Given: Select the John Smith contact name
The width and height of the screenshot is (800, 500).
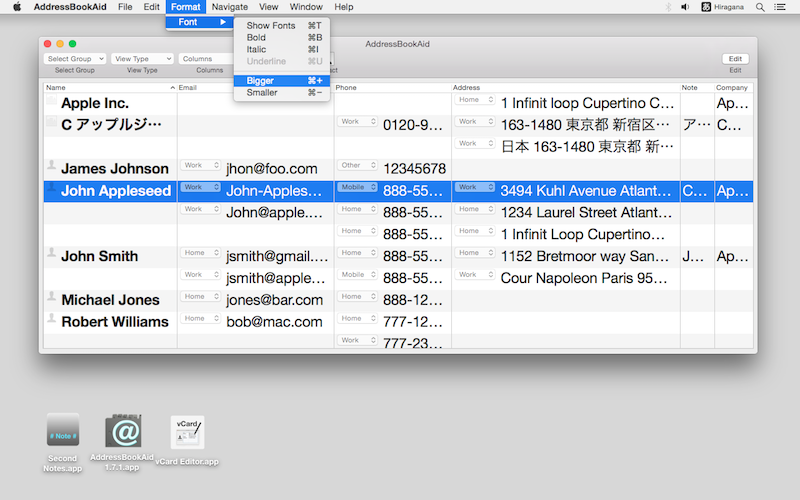Looking at the screenshot, I should pyautogui.click(x=99, y=256).
